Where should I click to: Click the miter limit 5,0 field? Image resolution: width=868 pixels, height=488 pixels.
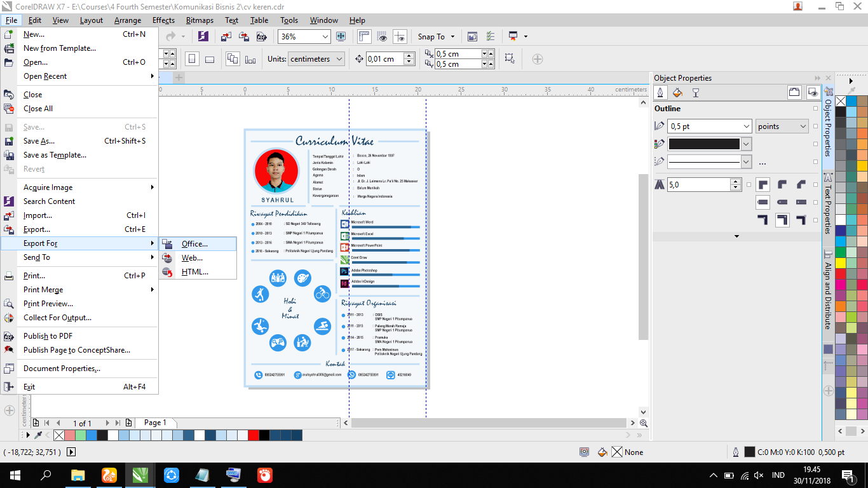pyautogui.click(x=699, y=185)
